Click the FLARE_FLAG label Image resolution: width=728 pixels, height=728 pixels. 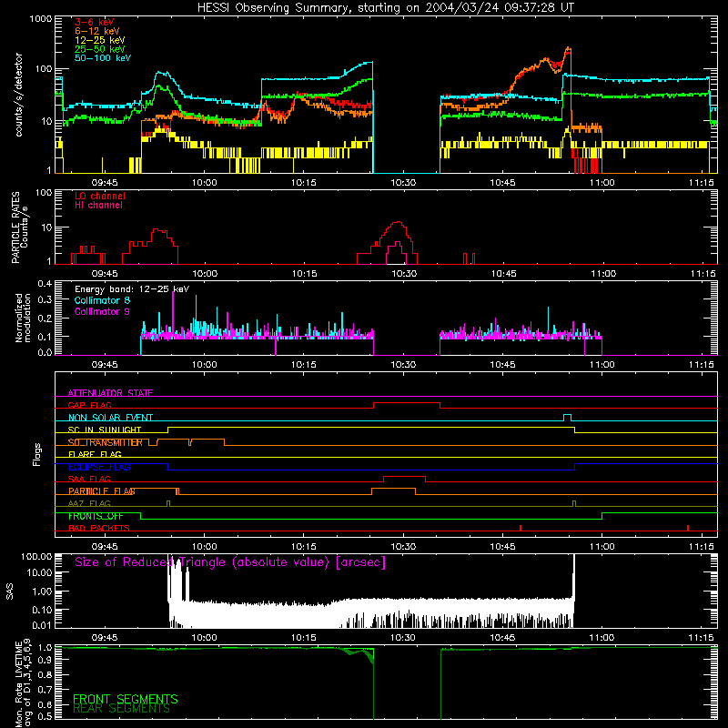pyautogui.click(x=95, y=454)
